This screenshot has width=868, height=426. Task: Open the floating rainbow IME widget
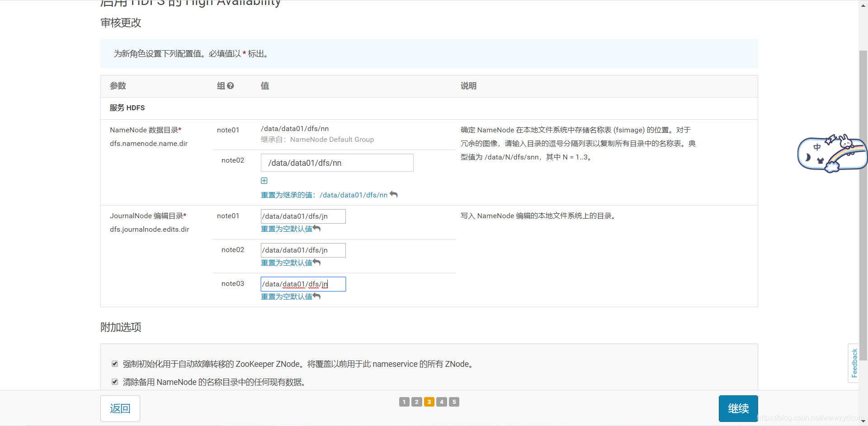pos(832,154)
